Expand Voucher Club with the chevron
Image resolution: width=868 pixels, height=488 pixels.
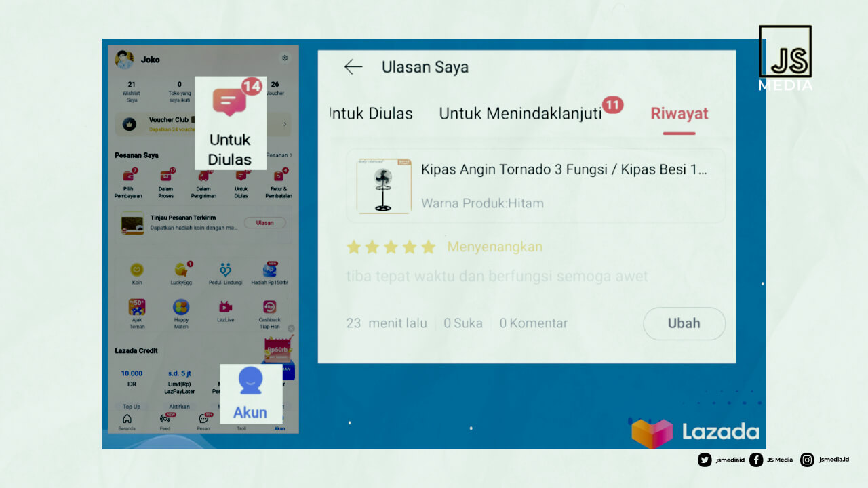(285, 125)
